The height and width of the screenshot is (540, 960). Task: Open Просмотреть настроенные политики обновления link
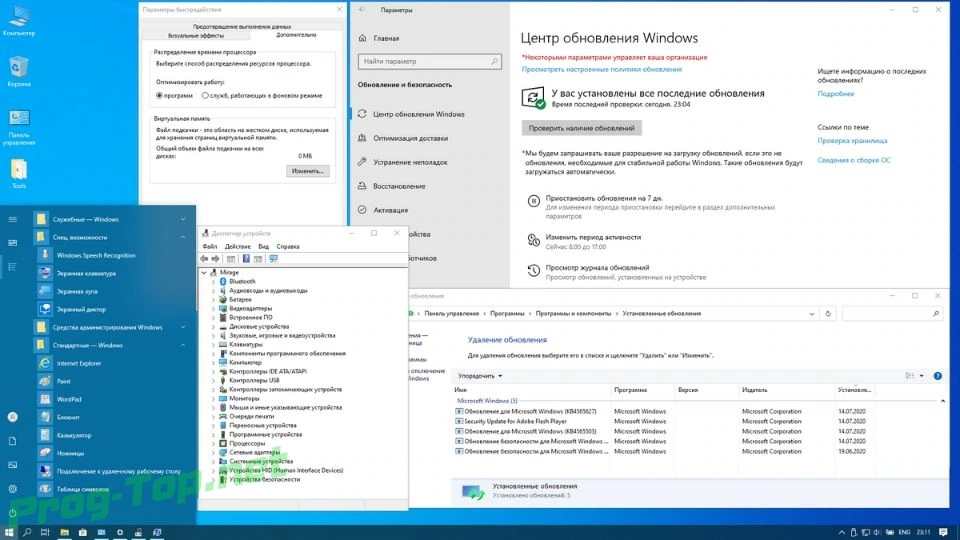coord(601,69)
